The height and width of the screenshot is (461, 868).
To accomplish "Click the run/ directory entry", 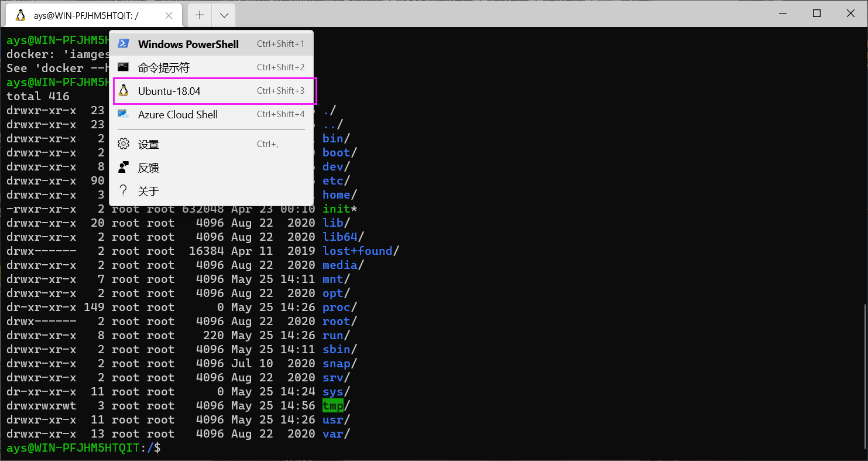I will [337, 335].
